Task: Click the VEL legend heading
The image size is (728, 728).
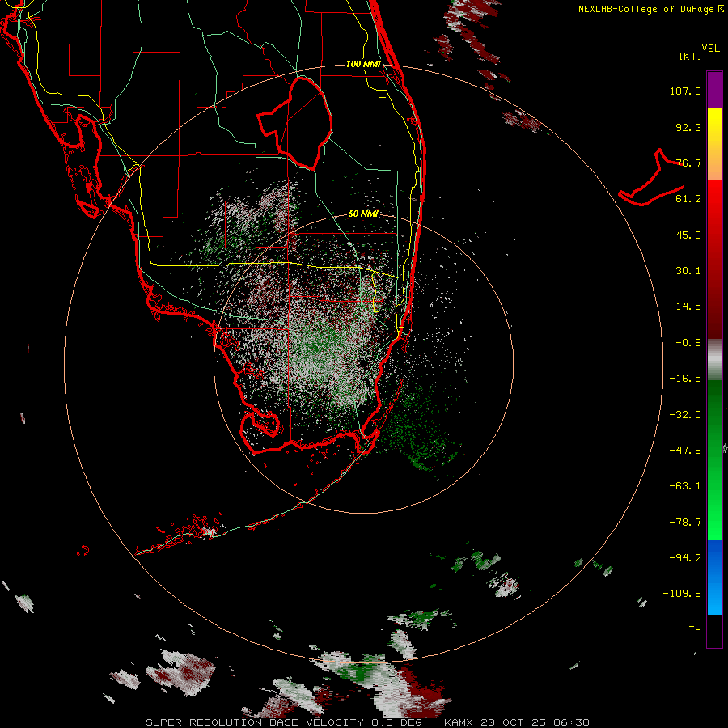Action: pos(711,49)
